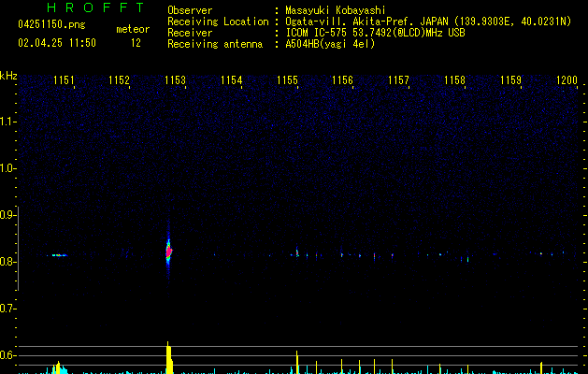Viewport: 588px width, 374px height.
Task: Click the Receiver label
Action: (x=190, y=33)
